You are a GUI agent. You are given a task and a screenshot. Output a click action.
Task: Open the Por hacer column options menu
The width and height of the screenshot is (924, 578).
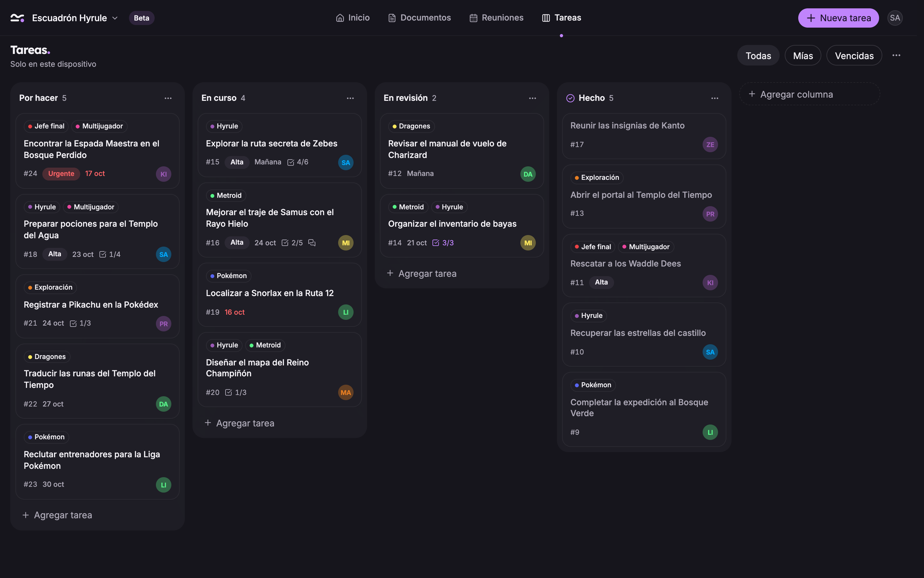click(x=168, y=98)
